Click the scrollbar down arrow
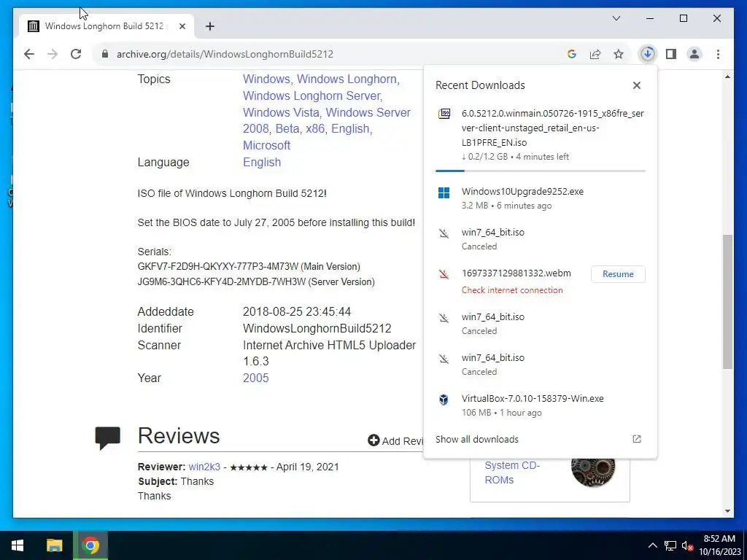 click(727, 511)
